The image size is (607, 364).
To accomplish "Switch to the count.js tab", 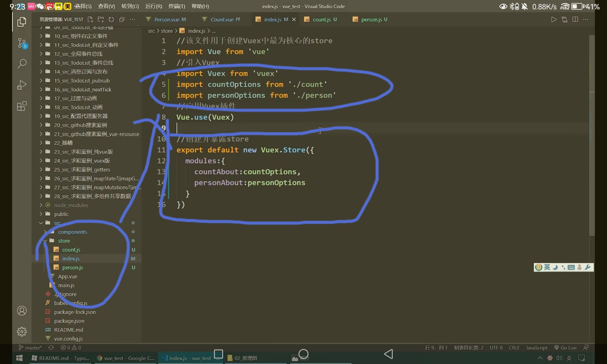I will coord(321,19).
